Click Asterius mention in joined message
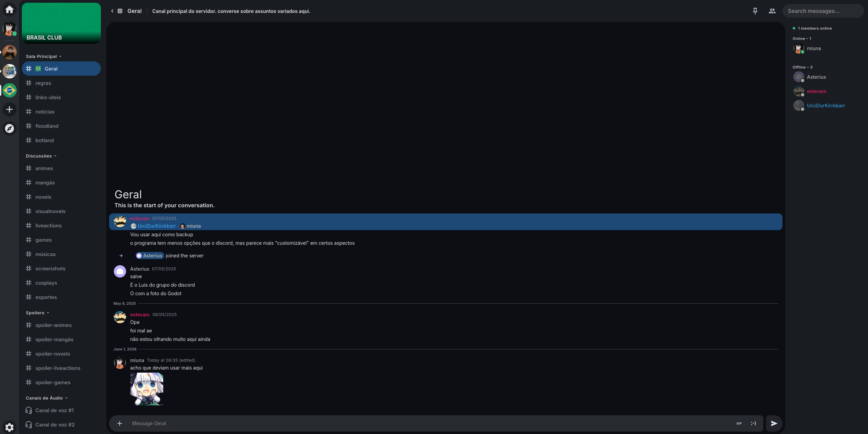The height and width of the screenshot is (434, 868). coord(150,256)
